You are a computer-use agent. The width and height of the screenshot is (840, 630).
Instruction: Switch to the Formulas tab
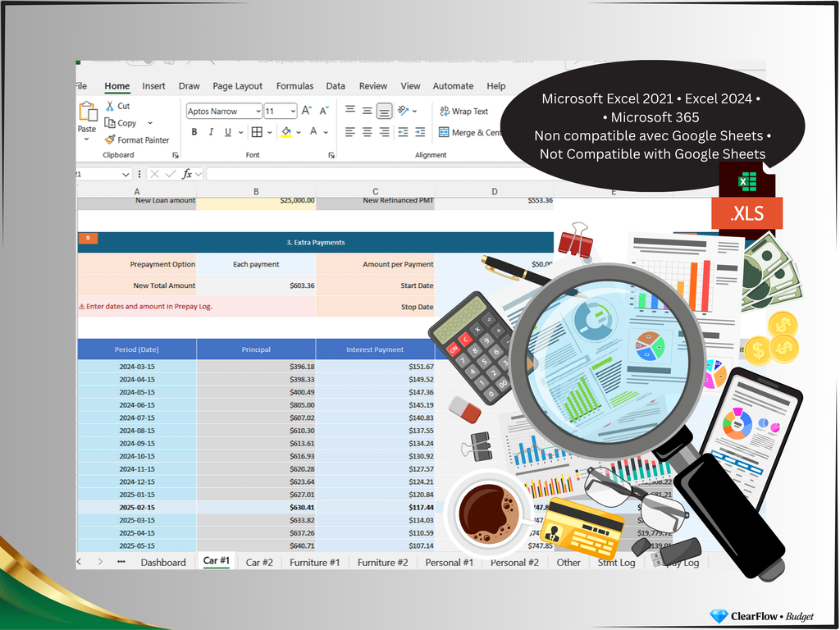(x=294, y=85)
